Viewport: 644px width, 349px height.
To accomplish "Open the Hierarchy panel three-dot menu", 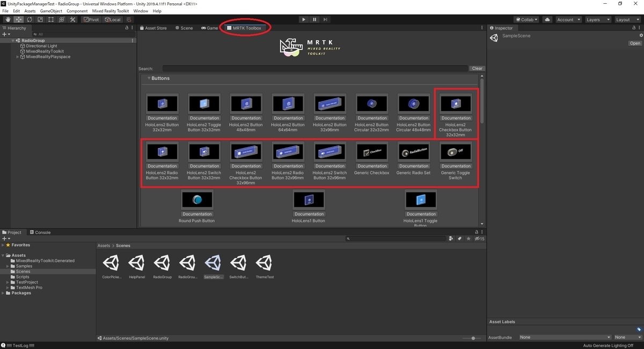I will [133, 28].
